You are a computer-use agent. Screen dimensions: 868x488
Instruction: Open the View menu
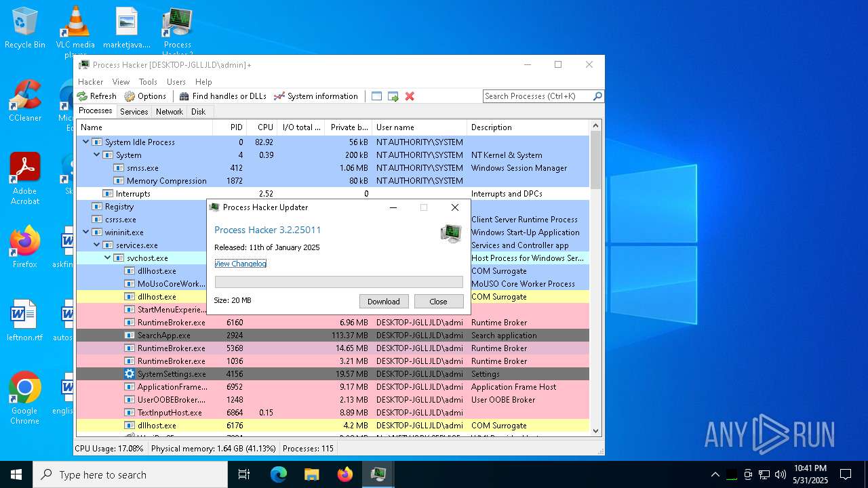coord(121,81)
